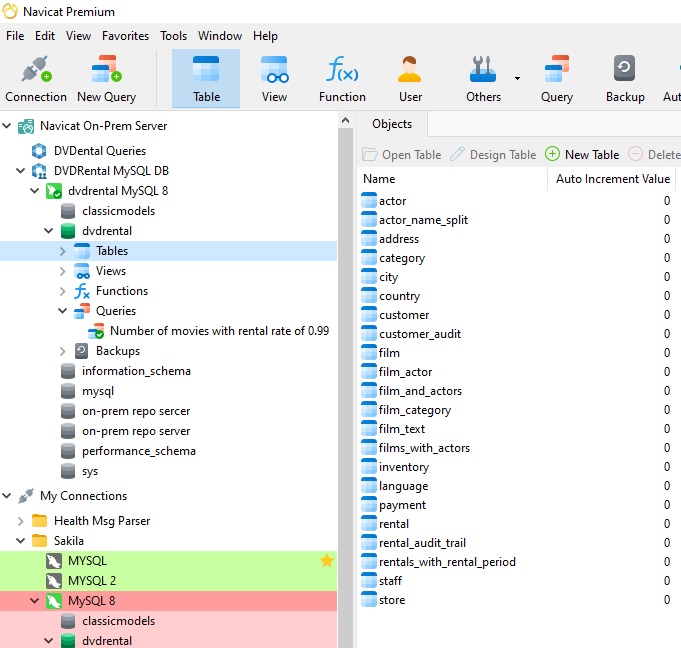Select the DVDRental MySQL DB project icon
The height and width of the screenshot is (648, 681).
click(x=39, y=171)
